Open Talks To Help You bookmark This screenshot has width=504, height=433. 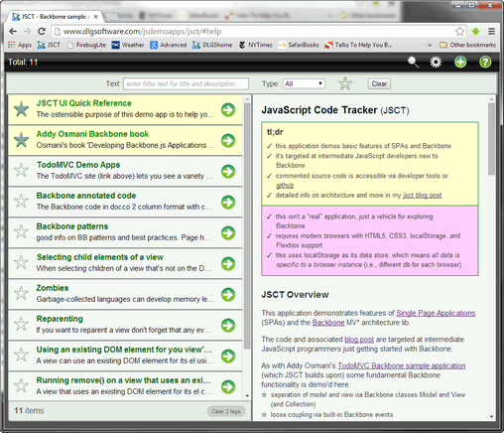pos(358,45)
